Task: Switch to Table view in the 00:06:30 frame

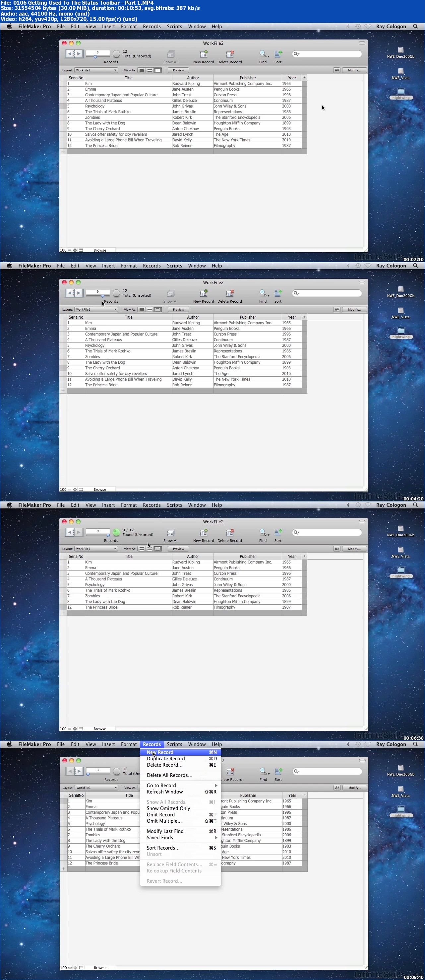Action: click(157, 549)
